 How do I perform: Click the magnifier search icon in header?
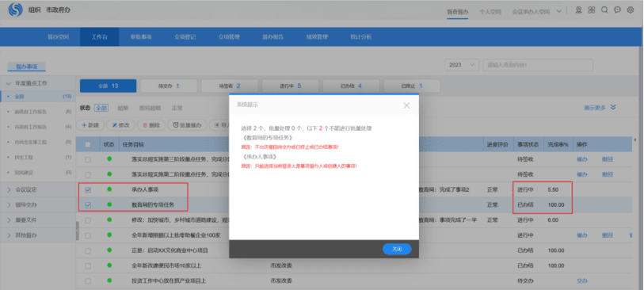click(x=604, y=10)
